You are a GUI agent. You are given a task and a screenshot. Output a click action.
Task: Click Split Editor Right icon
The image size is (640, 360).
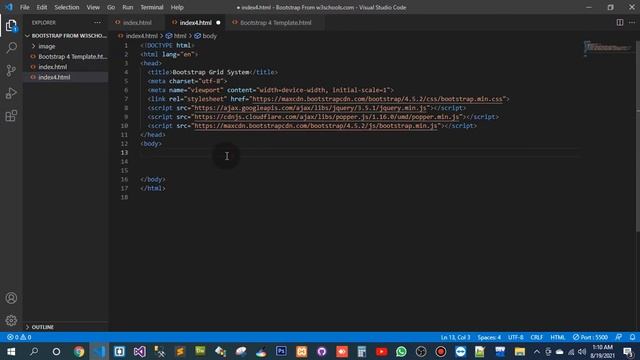tap(620, 22)
